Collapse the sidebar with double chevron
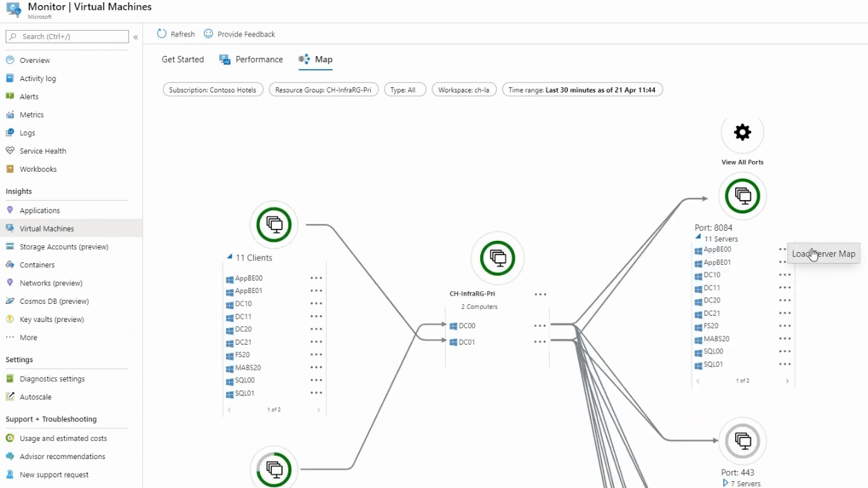868x488 pixels. pos(135,37)
